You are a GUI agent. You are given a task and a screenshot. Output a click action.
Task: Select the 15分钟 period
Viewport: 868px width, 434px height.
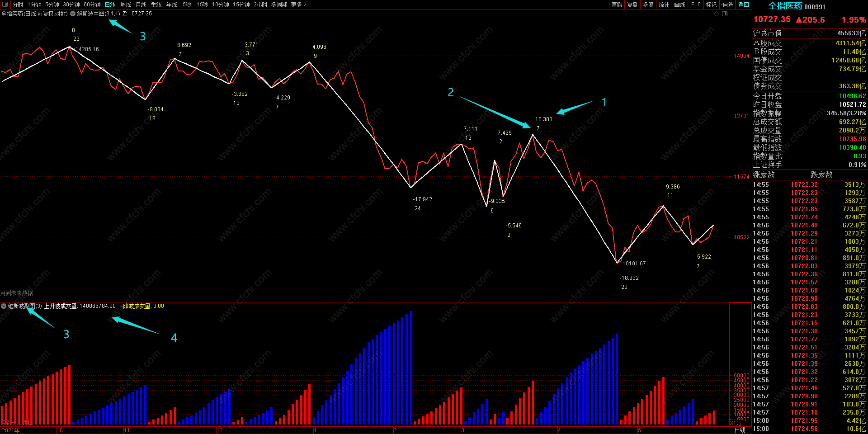[241, 5]
